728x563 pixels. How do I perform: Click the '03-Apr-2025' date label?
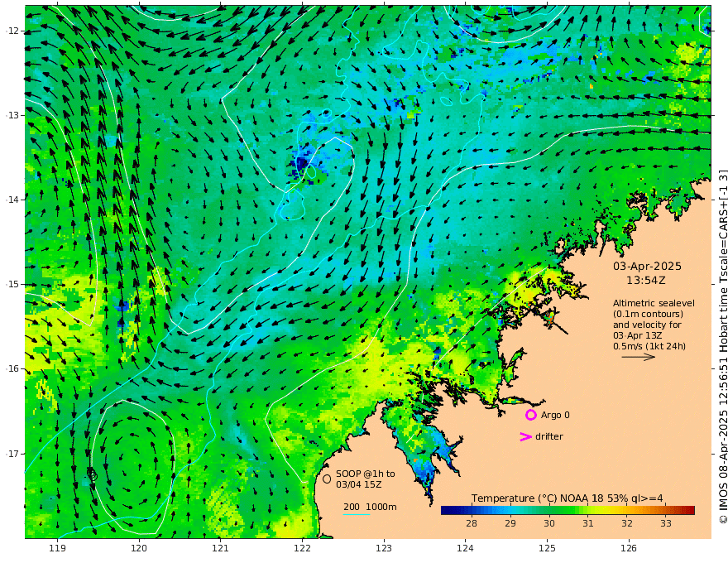point(647,266)
